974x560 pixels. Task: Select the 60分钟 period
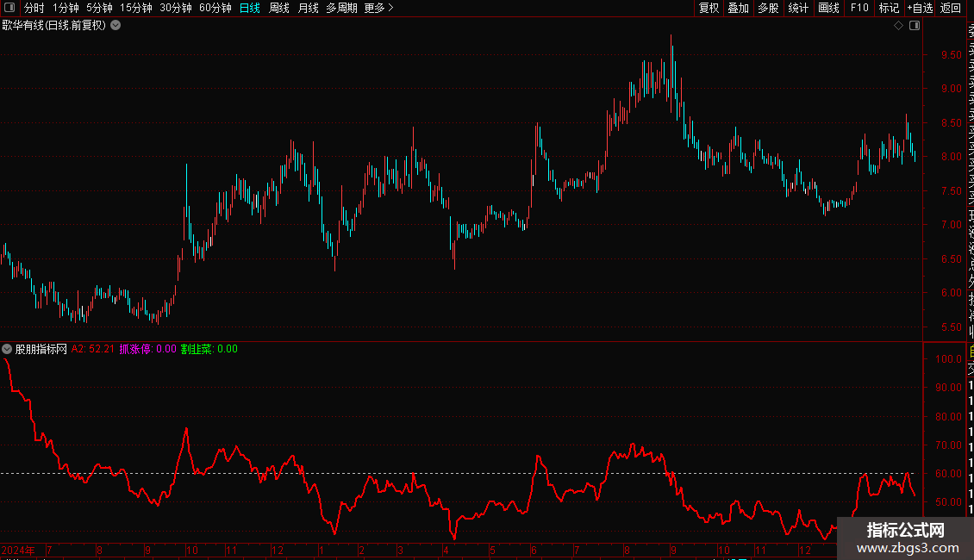pyautogui.click(x=215, y=8)
